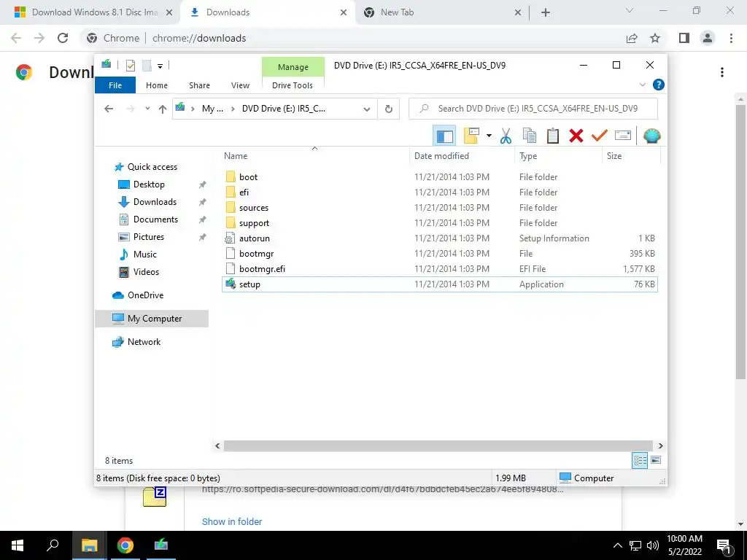This screenshot has height=560, width=747.
Task: Select the bootmgr.efi file
Action: pos(262,269)
